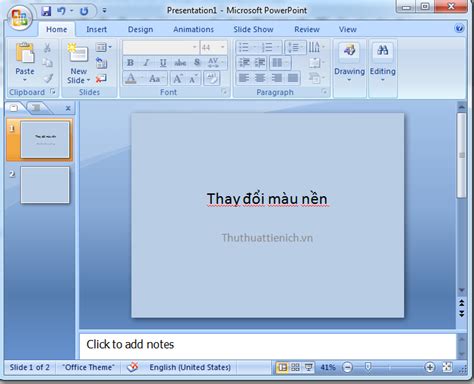This screenshot has height=384, width=474.
Task: Cut the selection with scissors icon
Action: 47,48
